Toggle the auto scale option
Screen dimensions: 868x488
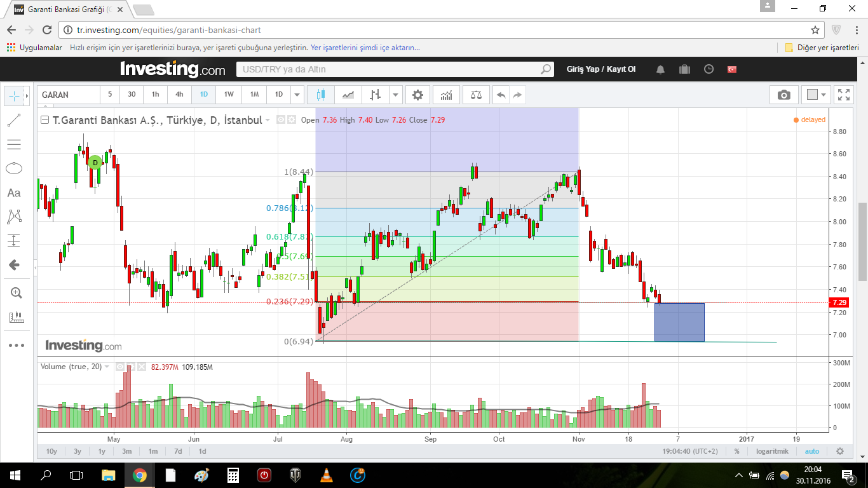point(812,451)
